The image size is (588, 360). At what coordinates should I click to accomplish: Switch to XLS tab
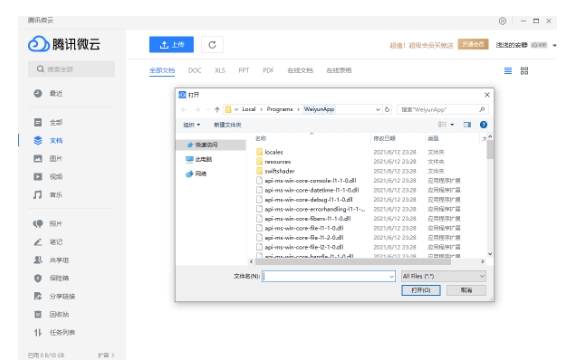coord(220,70)
